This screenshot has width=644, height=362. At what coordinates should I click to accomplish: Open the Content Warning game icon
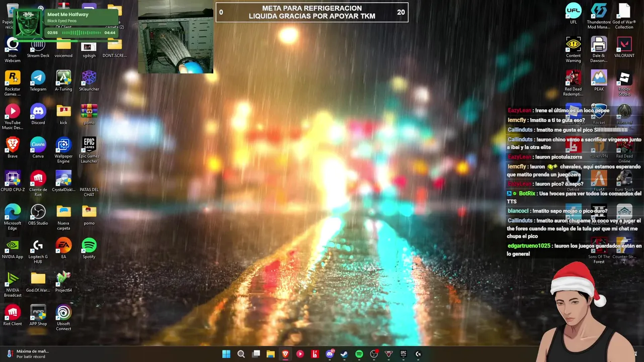[x=574, y=50]
